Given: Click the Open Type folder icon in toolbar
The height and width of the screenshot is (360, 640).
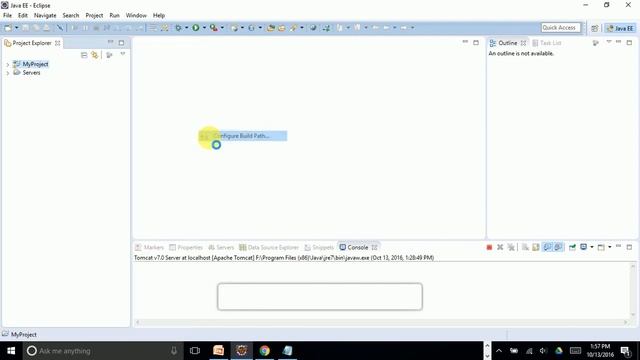Looking at the screenshot, I should [271, 28].
